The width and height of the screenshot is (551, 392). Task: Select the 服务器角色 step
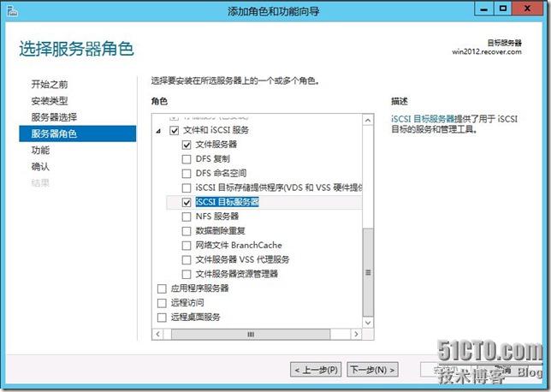78,134
